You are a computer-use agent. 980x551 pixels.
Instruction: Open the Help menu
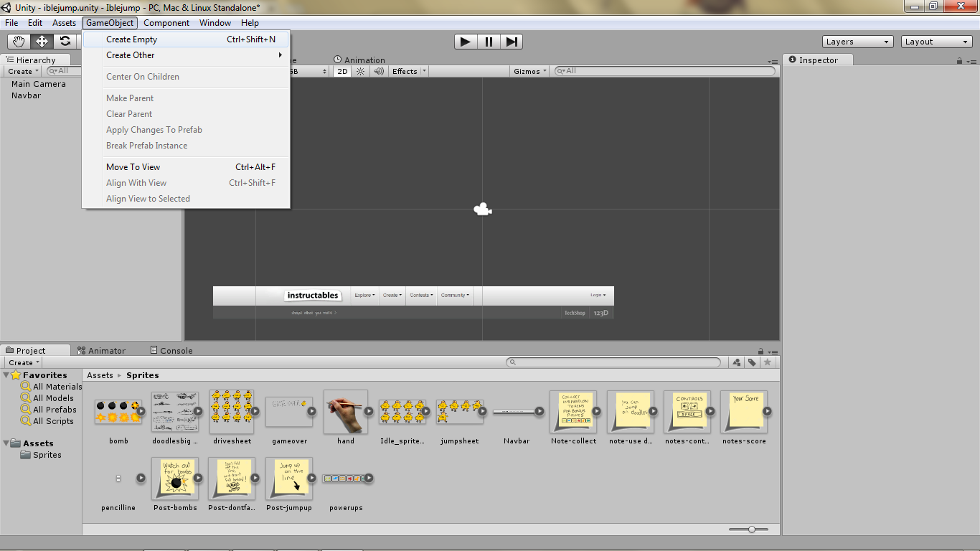click(x=250, y=23)
